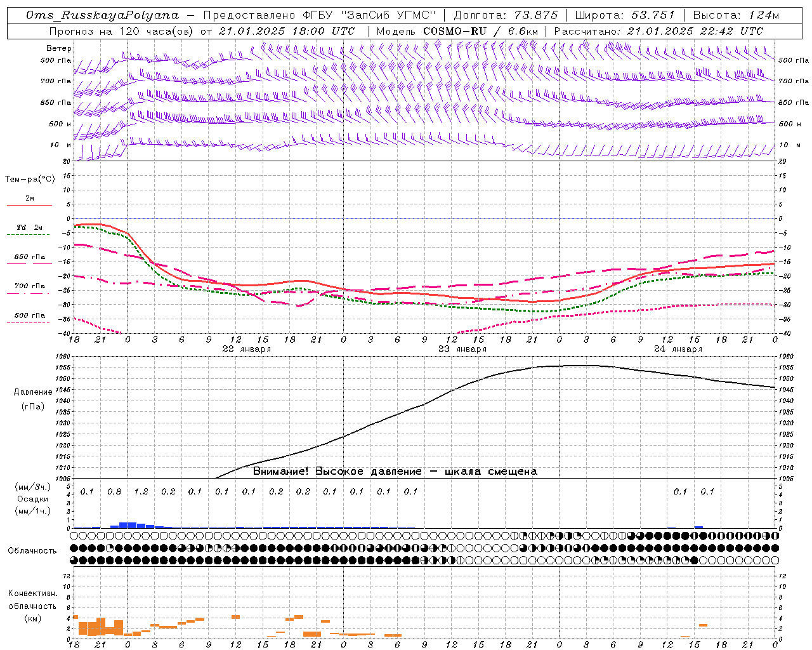Screen dimensions: 812x650
Task: Click the Td 2м dew point legend entry
Action: [30, 227]
